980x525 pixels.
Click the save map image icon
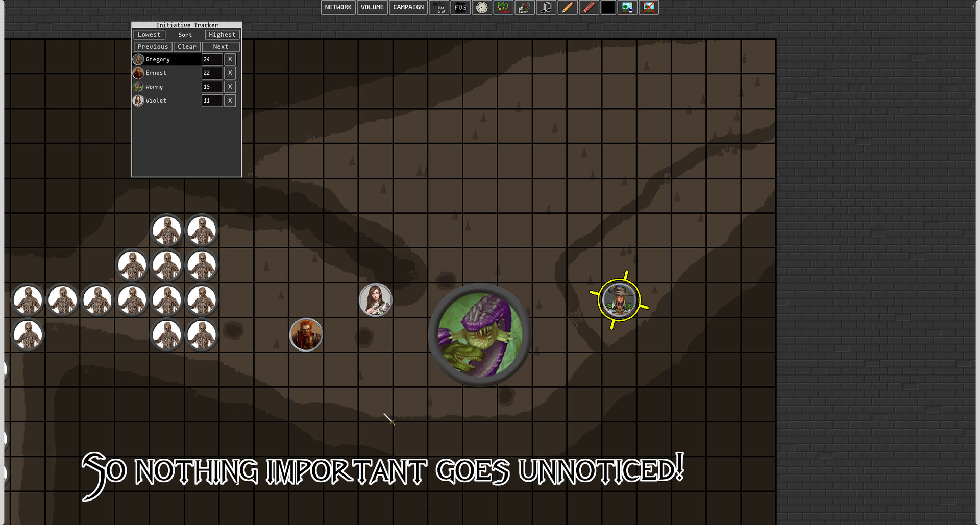(x=627, y=8)
